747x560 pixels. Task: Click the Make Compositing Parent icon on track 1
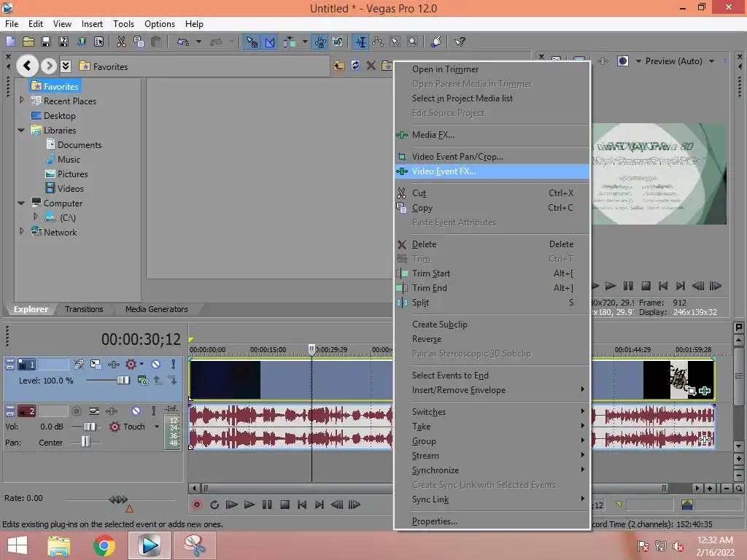coord(158,380)
